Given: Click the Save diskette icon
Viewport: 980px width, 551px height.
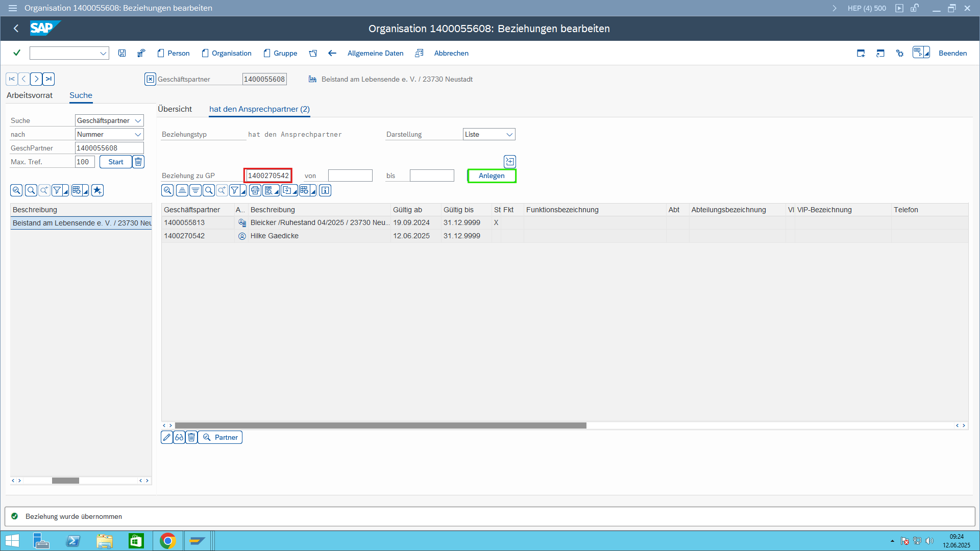Looking at the screenshot, I should [x=122, y=53].
